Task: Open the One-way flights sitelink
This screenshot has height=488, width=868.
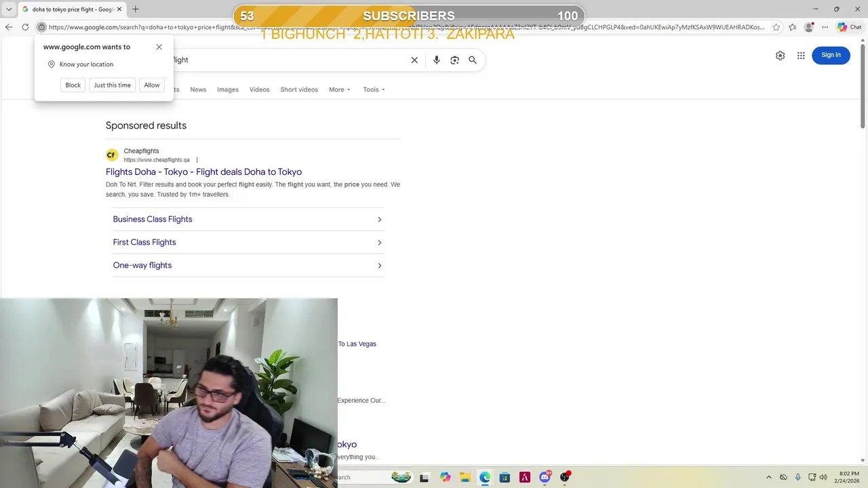Action: pos(142,265)
